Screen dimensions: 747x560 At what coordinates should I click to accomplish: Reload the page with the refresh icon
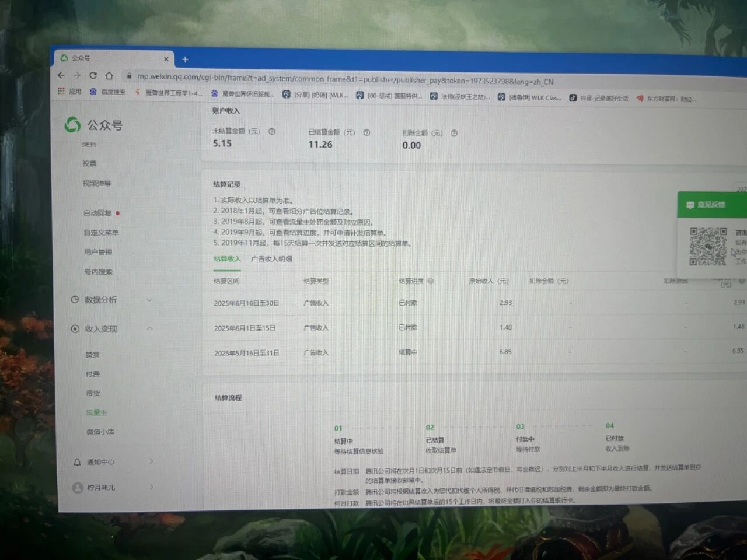point(93,75)
